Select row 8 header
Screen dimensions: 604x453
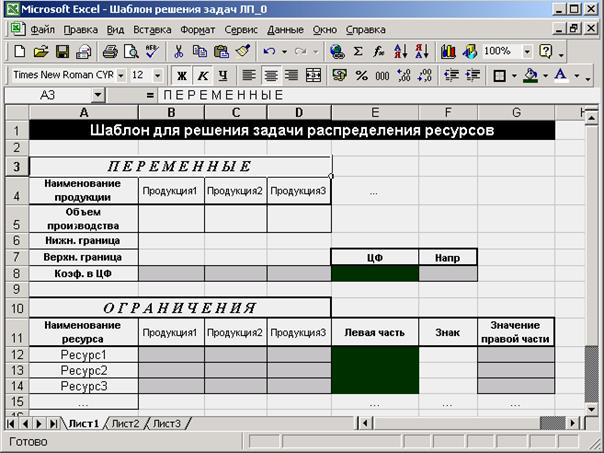coord(17,273)
